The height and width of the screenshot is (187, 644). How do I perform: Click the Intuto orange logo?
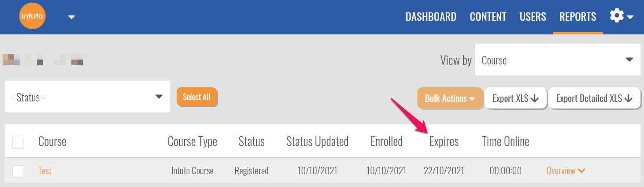[33, 17]
